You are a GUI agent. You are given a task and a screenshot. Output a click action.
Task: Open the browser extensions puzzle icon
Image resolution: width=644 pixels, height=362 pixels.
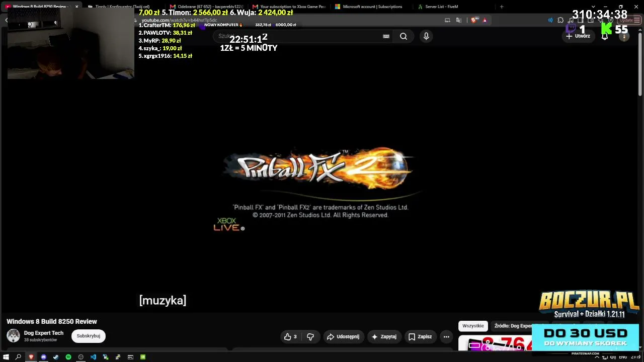click(560, 20)
